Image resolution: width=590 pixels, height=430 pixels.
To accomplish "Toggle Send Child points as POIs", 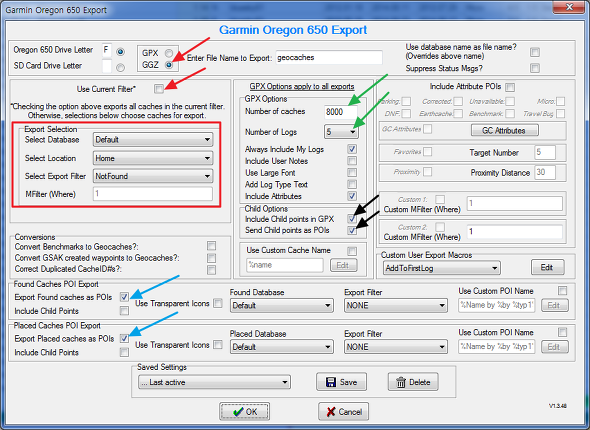I will click(352, 230).
